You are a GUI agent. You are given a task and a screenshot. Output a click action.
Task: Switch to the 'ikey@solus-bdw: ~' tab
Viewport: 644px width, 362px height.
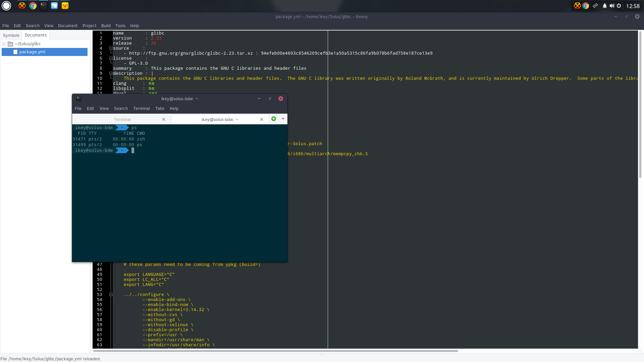(x=220, y=119)
